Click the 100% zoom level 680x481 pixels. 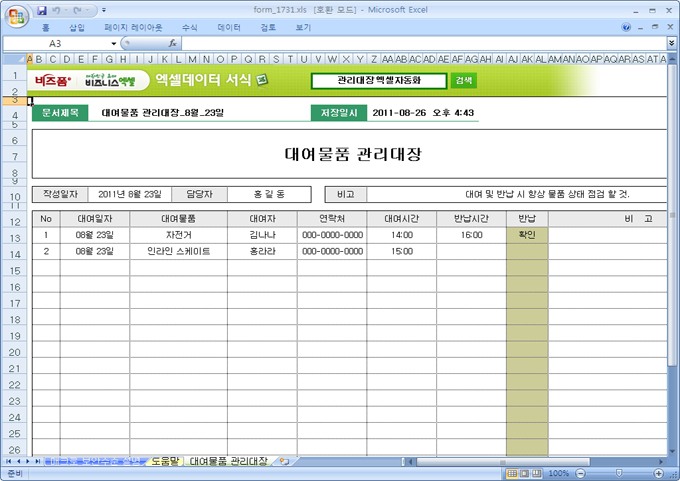[x=559, y=473]
